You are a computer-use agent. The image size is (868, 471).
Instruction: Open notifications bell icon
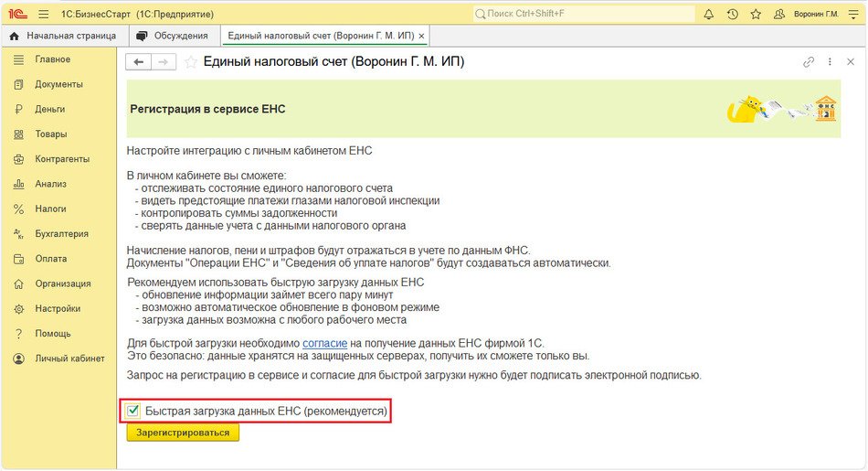coord(709,15)
